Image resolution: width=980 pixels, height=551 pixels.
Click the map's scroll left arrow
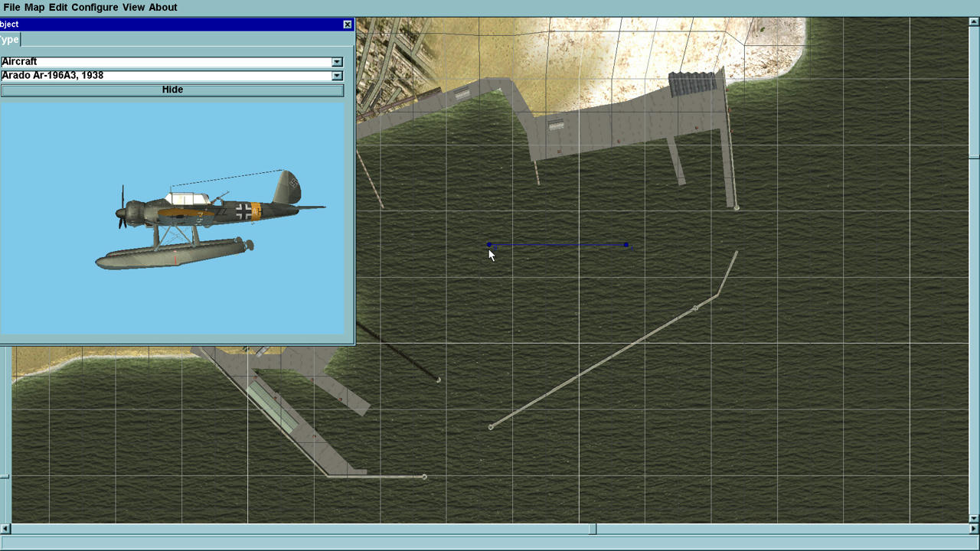click(x=5, y=529)
